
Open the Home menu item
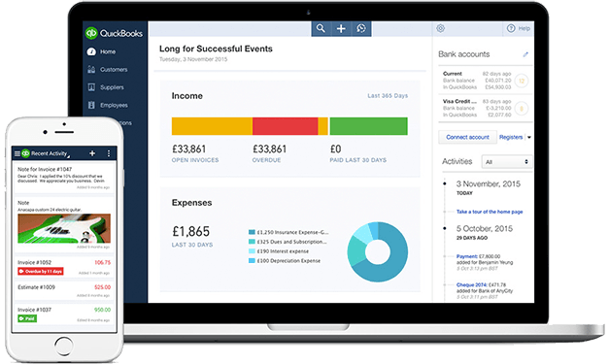(108, 51)
